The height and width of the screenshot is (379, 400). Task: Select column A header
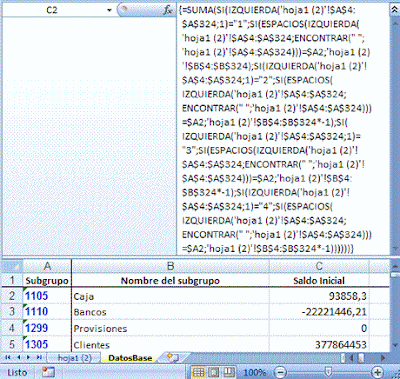tap(47, 266)
